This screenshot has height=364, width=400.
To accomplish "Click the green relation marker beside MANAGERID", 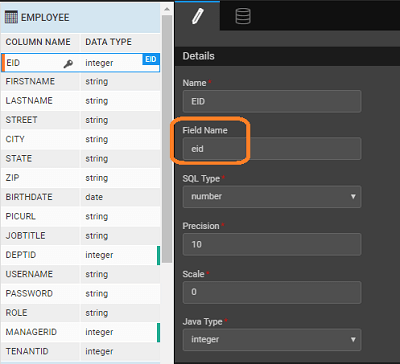I will coord(158,332).
